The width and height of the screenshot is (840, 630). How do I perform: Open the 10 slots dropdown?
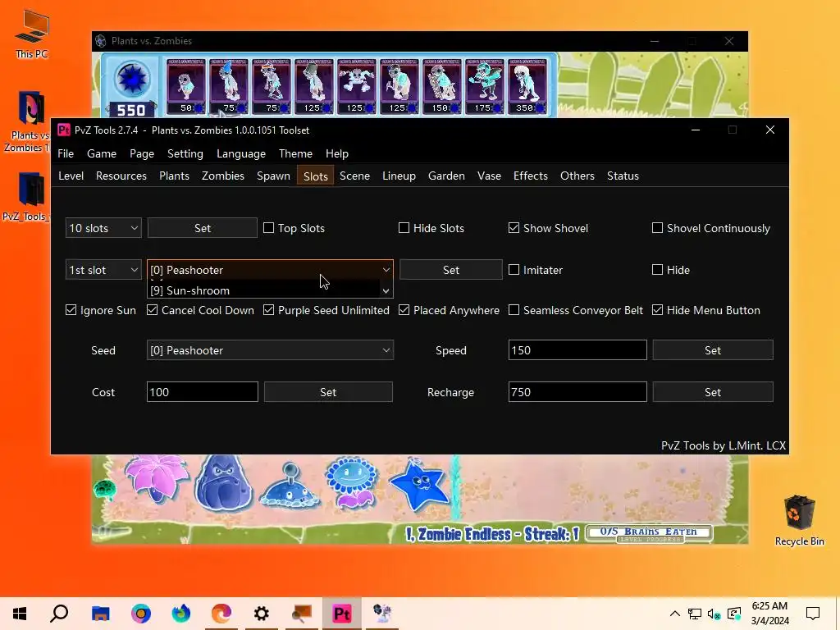103,228
